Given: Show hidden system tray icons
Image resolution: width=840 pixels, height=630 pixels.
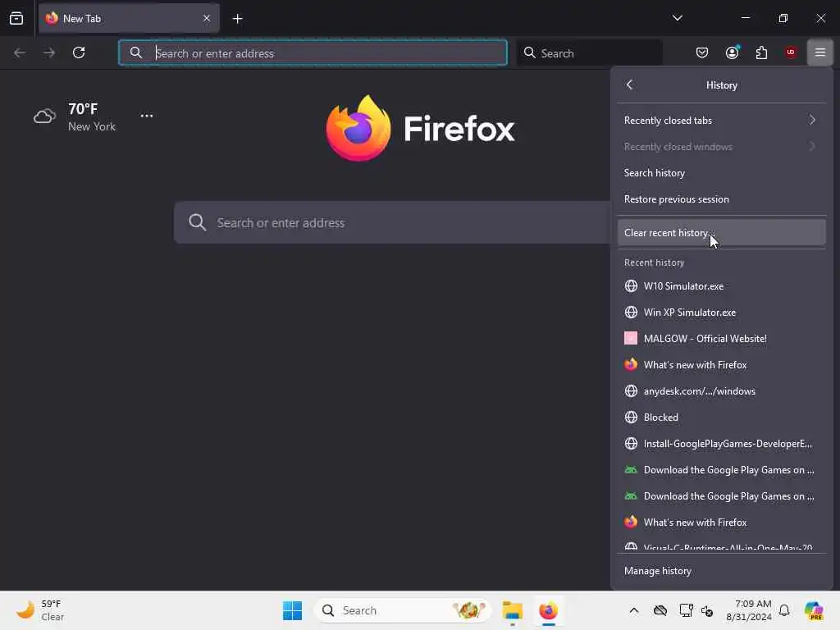Looking at the screenshot, I should (634, 610).
